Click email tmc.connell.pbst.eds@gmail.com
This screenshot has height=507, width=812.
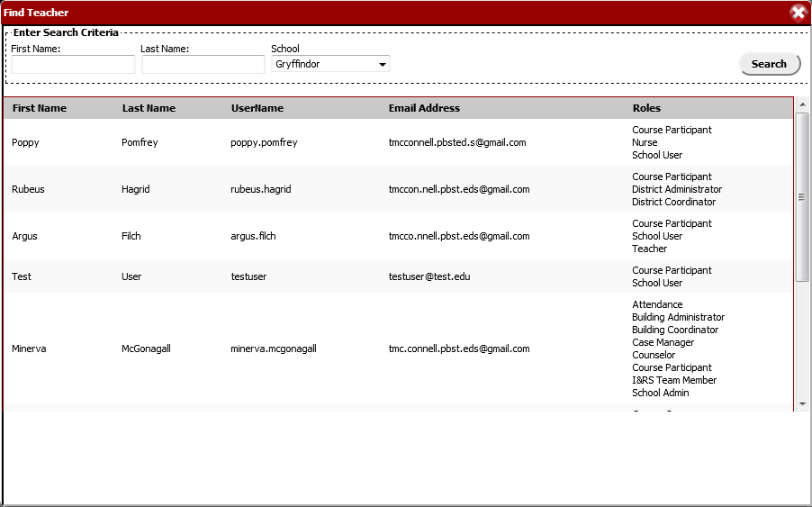tap(459, 349)
